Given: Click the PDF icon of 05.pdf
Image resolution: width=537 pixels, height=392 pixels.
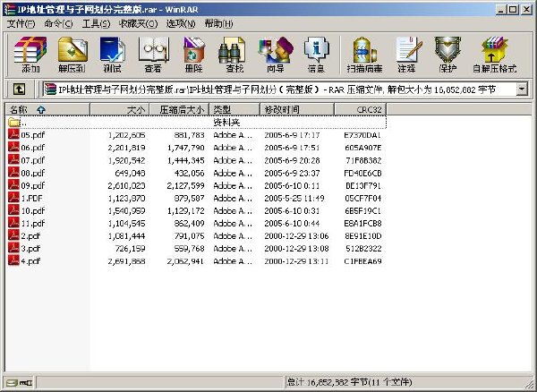Looking at the screenshot, I should tap(13, 134).
